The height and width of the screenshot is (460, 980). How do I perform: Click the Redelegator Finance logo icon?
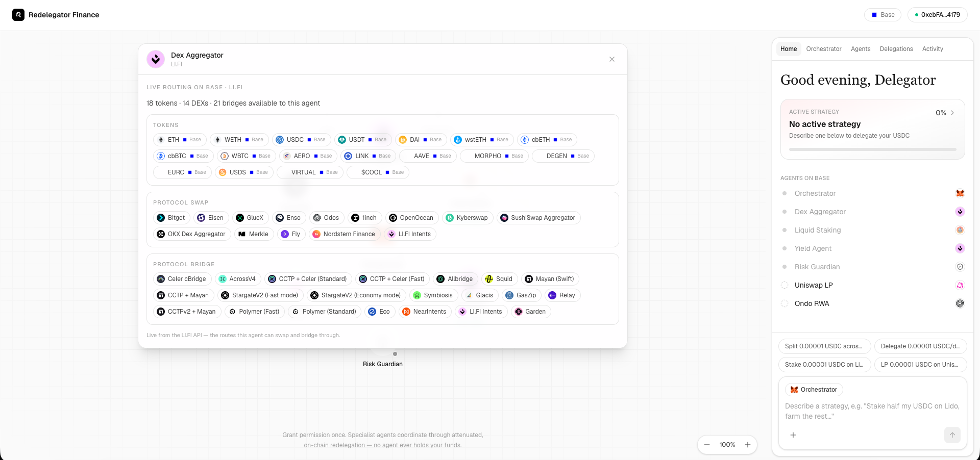(x=18, y=15)
